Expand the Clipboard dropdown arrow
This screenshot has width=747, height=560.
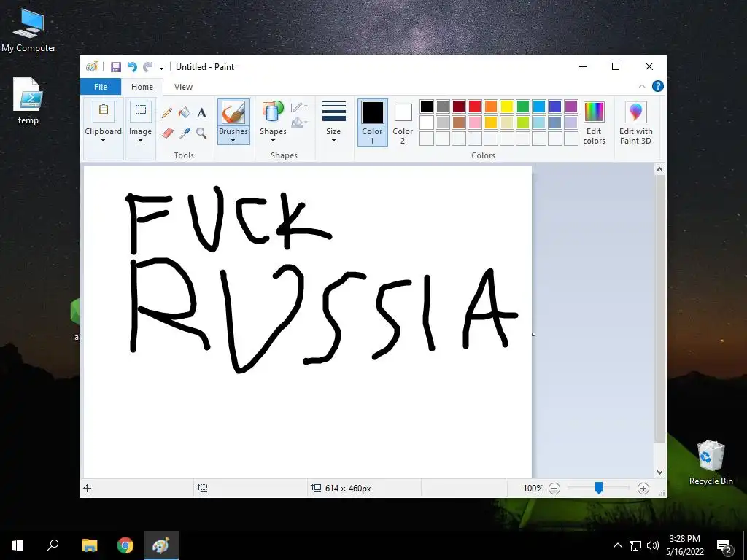[103, 141]
